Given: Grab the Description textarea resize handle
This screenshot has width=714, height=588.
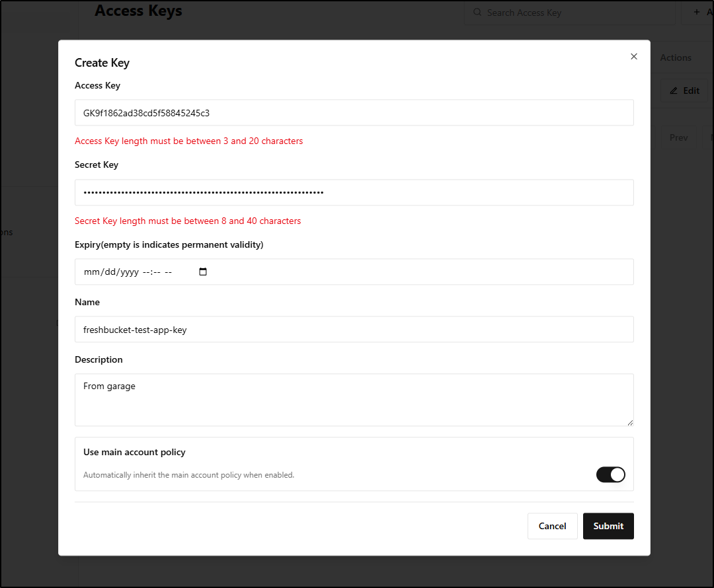Looking at the screenshot, I should point(630,422).
